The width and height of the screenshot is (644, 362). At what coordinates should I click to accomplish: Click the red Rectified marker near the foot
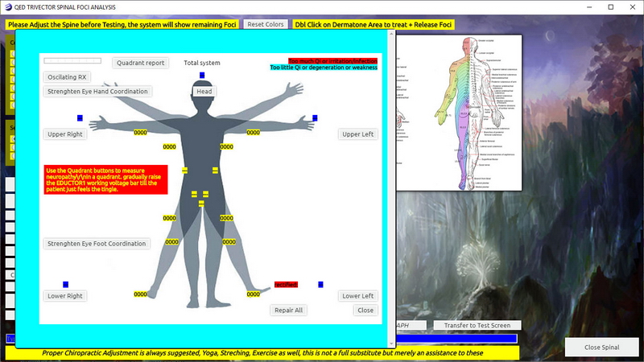point(286,285)
